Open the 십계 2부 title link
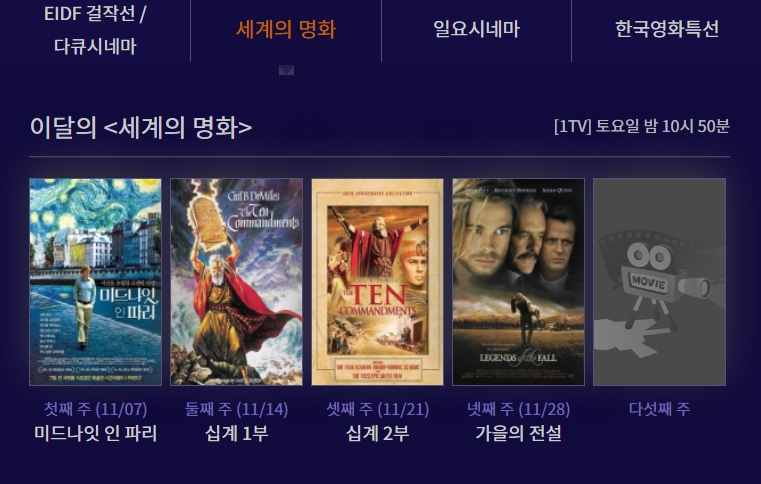 pos(377,433)
